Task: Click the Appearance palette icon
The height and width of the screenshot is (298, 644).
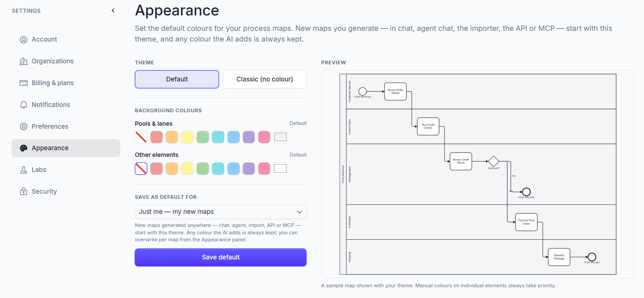Action: (x=23, y=148)
